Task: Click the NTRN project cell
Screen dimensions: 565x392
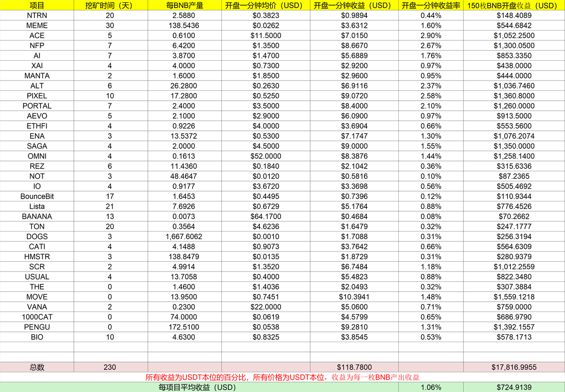Action: click(x=37, y=16)
